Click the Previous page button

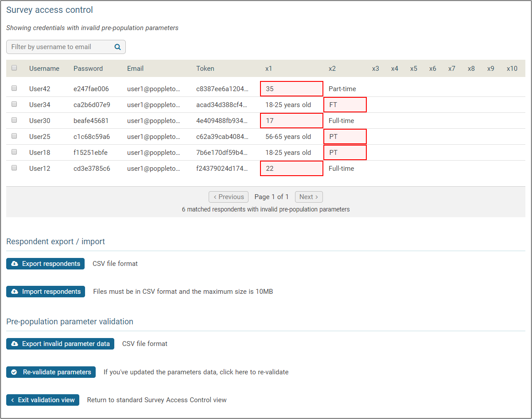coord(229,197)
